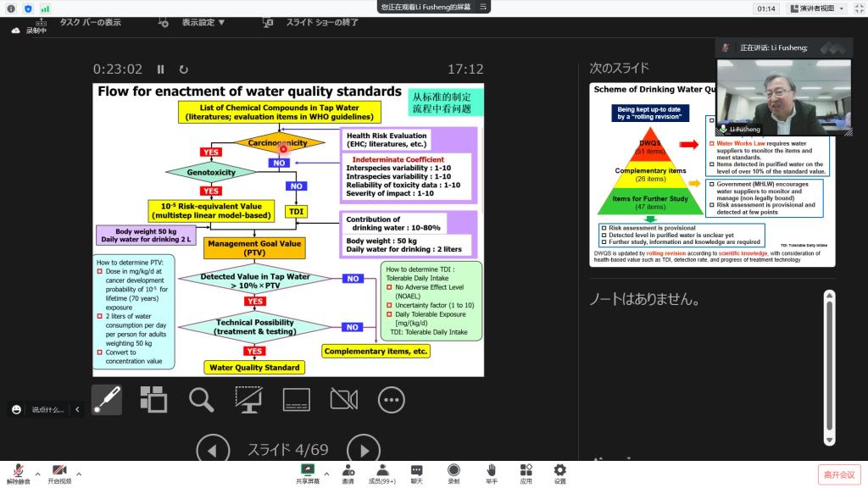Screen dimensions: 868x488
Task: Toggle the camera off icon in presenter view
Action: click(x=343, y=399)
